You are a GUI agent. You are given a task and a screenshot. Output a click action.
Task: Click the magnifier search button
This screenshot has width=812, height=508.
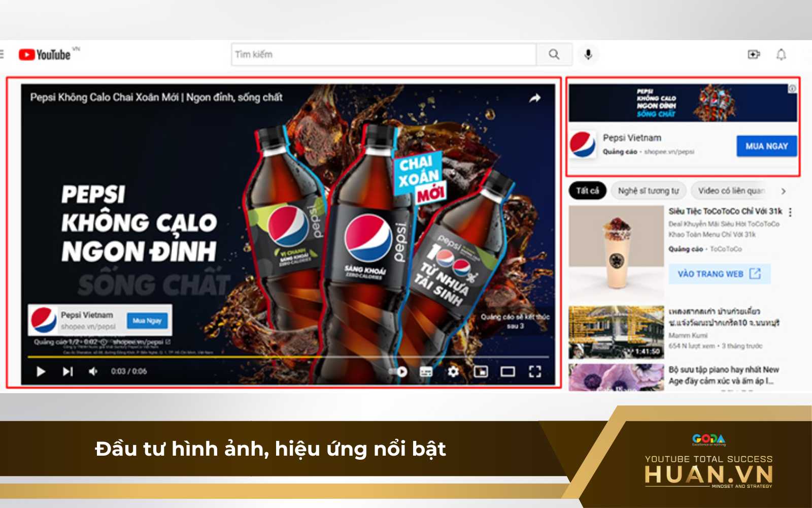554,54
